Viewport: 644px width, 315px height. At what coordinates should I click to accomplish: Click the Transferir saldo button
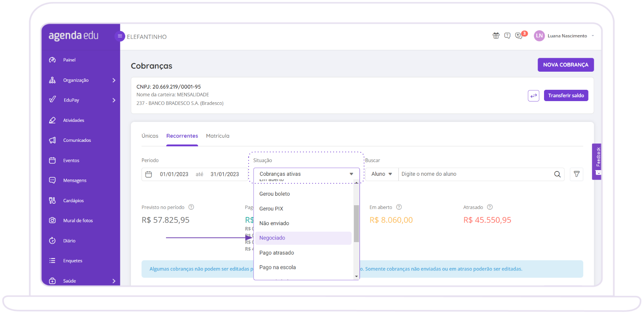pos(566,96)
